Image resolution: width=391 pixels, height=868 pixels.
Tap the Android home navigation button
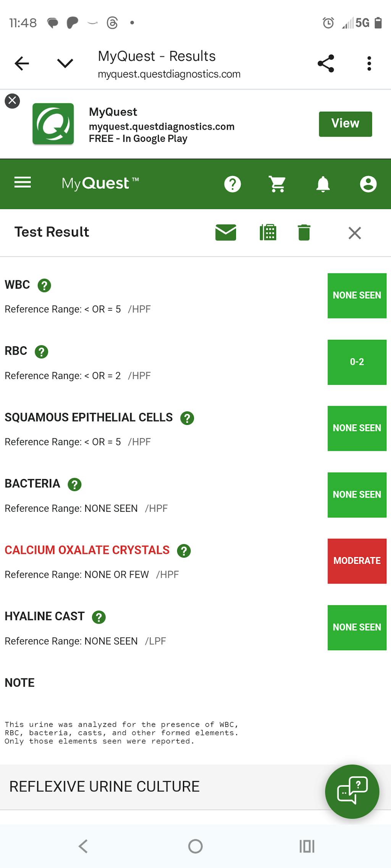(195, 846)
